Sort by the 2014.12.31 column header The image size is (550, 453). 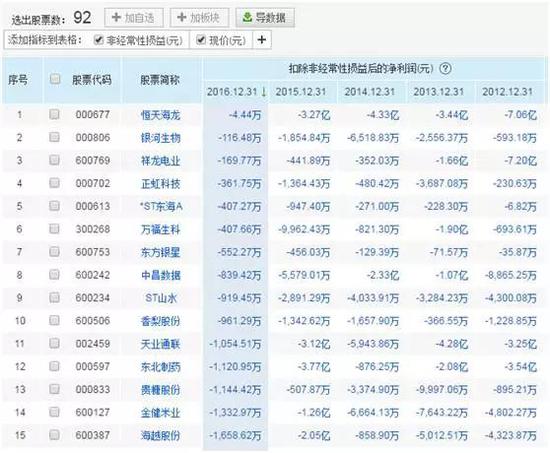pos(369,92)
